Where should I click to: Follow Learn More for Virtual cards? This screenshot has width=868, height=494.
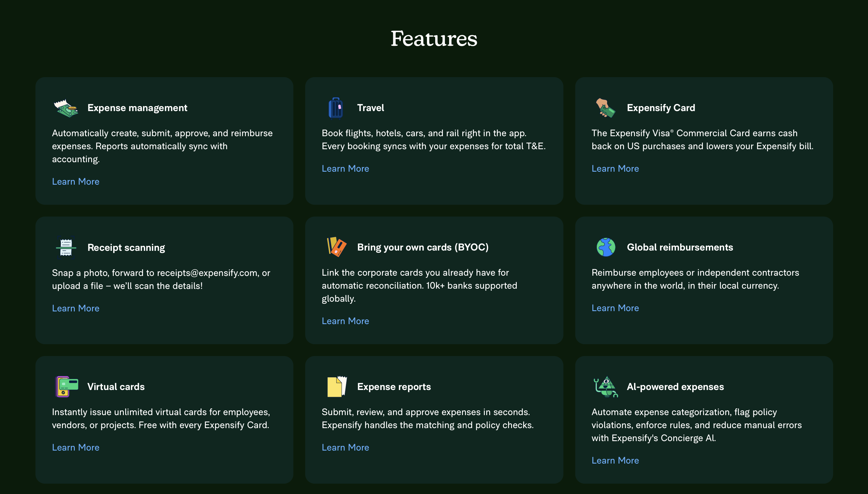point(76,448)
